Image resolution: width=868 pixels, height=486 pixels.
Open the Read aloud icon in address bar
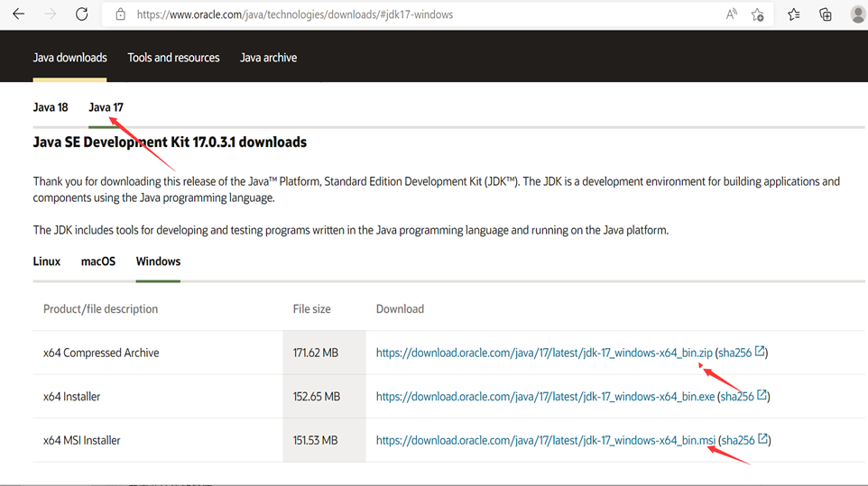point(731,14)
